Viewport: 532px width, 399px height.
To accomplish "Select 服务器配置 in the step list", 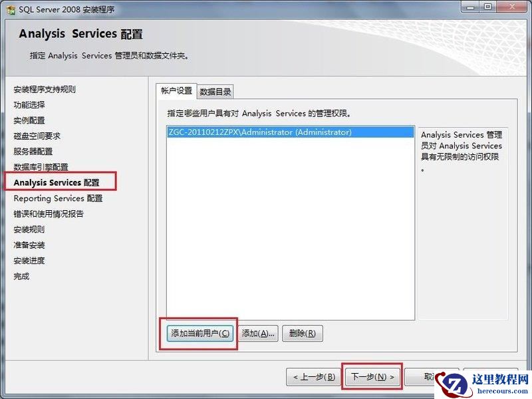I will coord(33,152).
